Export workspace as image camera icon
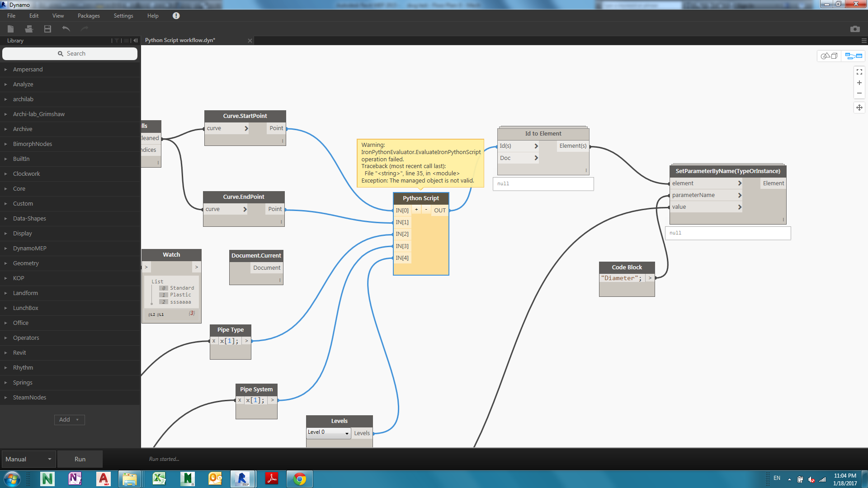The image size is (868, 488). pos(854,29)
